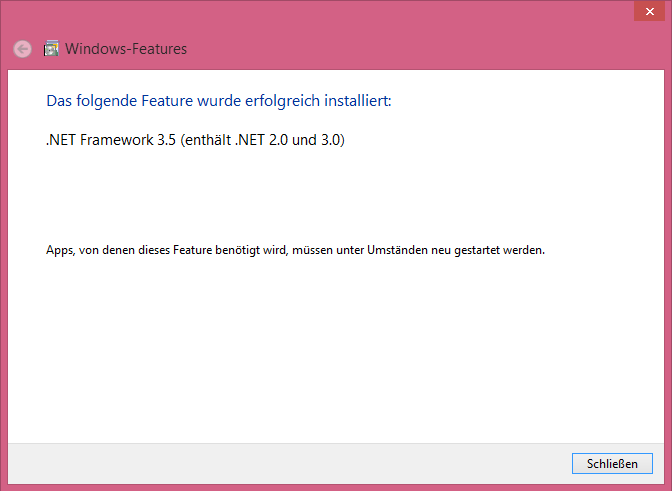Click the grayed-out back arrow button
This screenshot has width=672, height=491.
coord(23,49)
